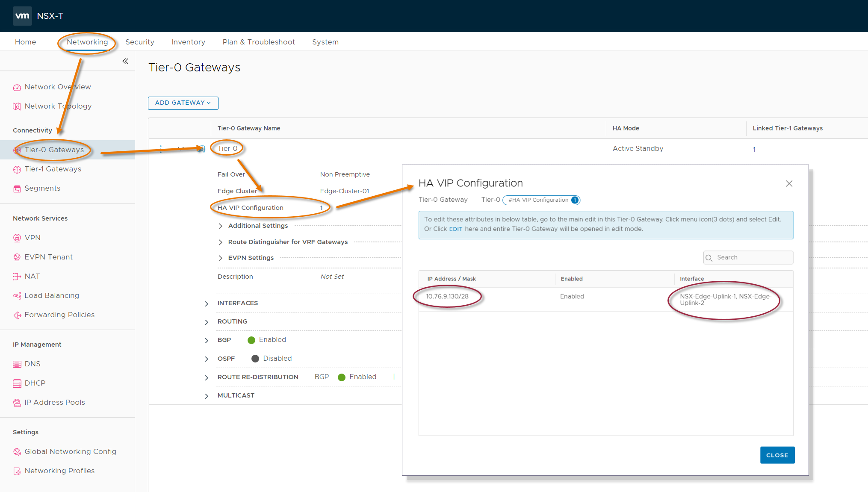The width and height of the screenshot is (868, 492).
Task: Open the Segments icon in Connectivity
Action: [x=17, y=189]
